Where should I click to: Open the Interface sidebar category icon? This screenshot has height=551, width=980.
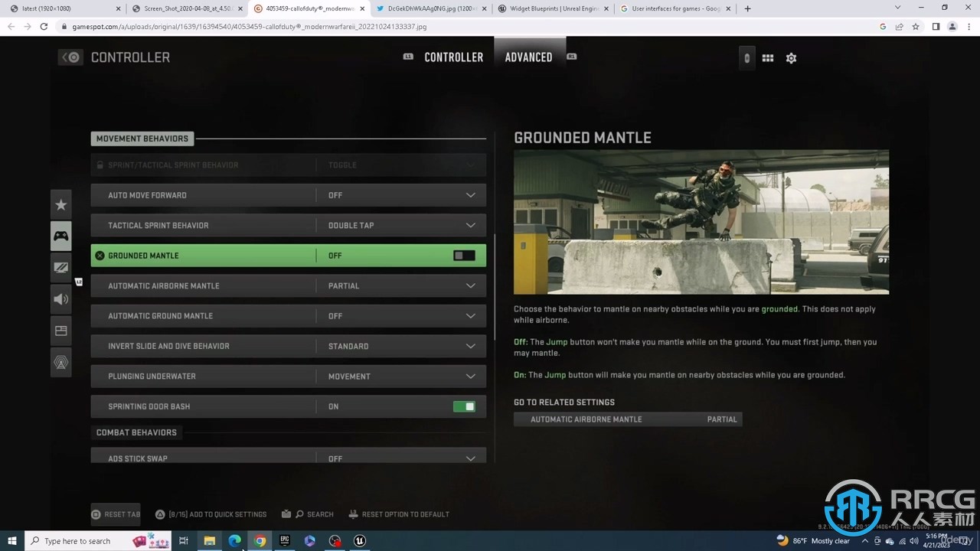61,331
